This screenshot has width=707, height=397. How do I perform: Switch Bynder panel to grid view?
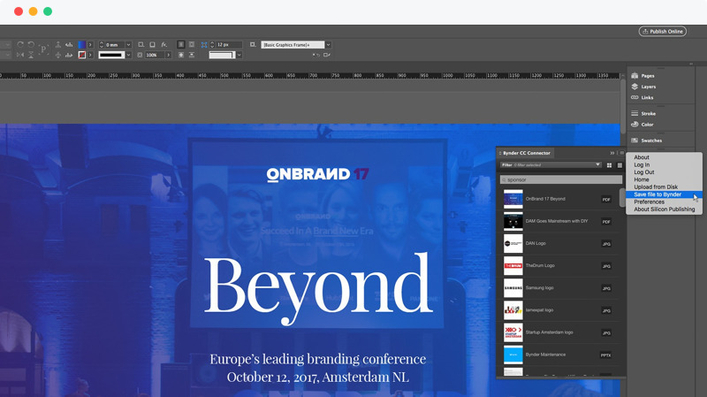coord(609,166)
